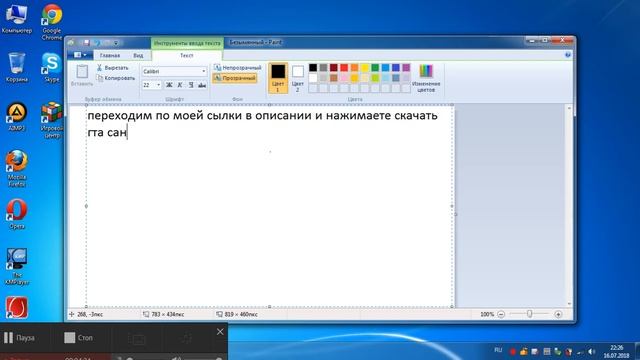Open Изменение цветов color editor
Image resolution: width=640 pixels, height=360 pixels.
click(x=426, y=78)
